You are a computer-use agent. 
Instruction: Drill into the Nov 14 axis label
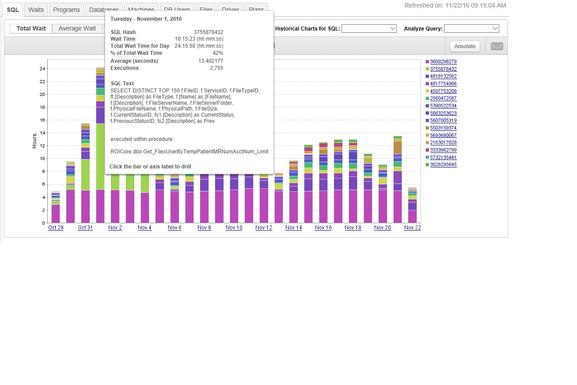(293, 228)
